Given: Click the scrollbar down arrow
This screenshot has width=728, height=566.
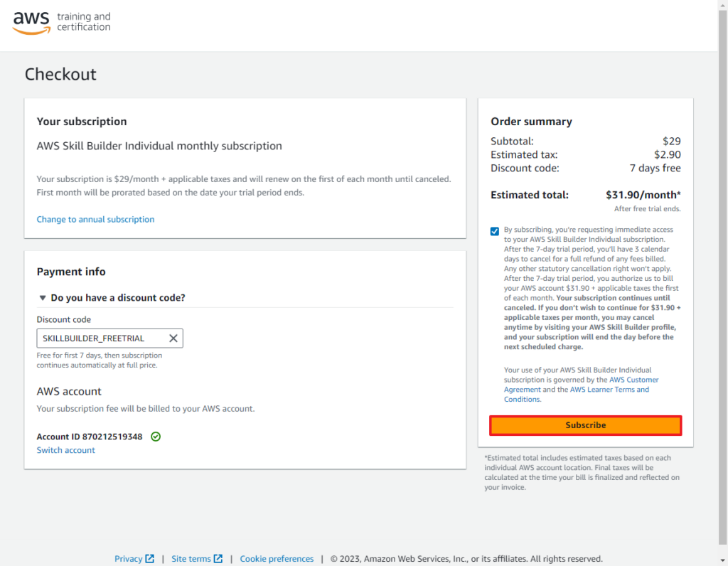Looking at the screenshot, I should (x=723, y=561).
